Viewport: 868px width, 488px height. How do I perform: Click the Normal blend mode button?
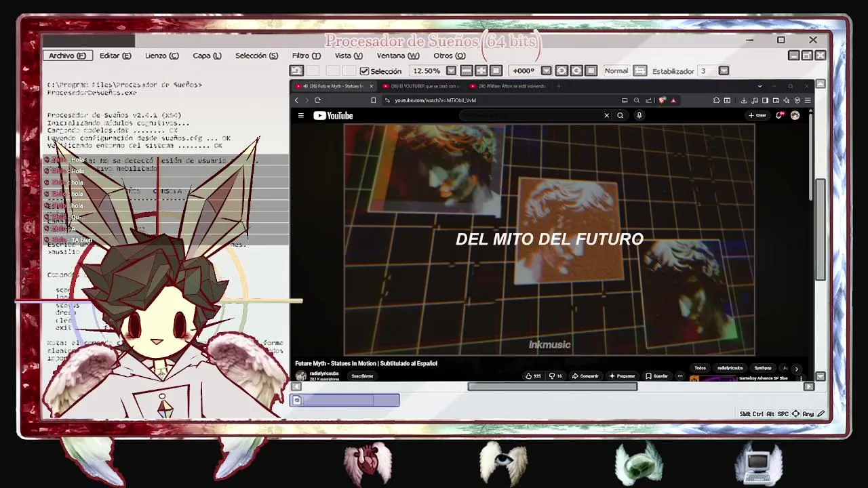pos(616,70)
